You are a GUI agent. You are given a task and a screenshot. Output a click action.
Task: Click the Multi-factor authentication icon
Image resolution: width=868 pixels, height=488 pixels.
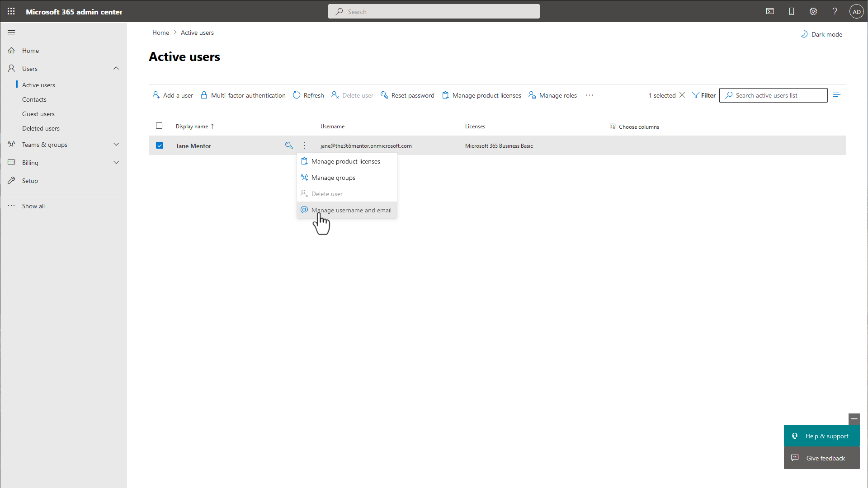click(205, 95)
